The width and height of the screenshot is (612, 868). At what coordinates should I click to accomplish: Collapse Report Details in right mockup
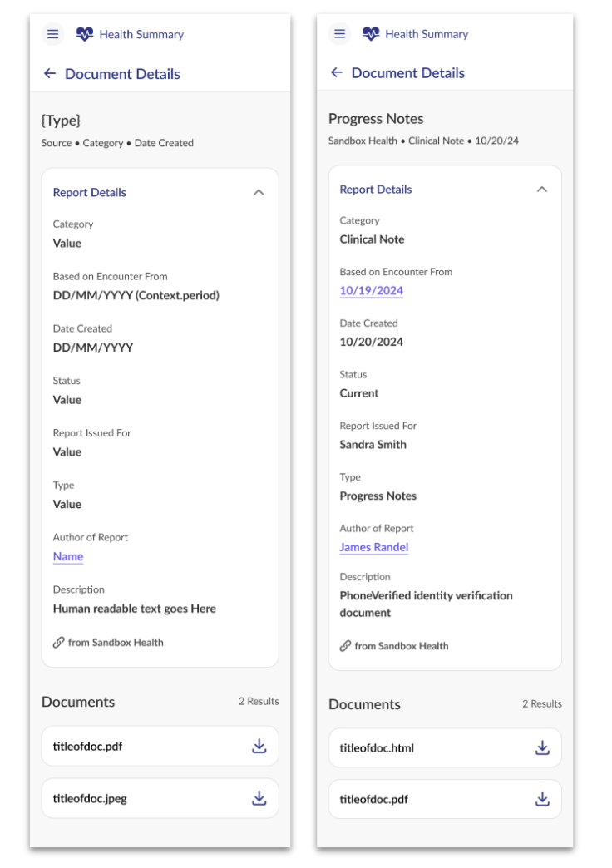click(542, 190)
